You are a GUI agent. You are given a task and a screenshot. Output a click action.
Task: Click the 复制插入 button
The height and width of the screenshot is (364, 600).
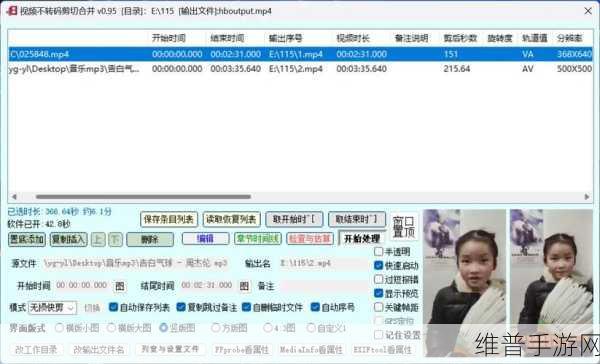[68, 240]
